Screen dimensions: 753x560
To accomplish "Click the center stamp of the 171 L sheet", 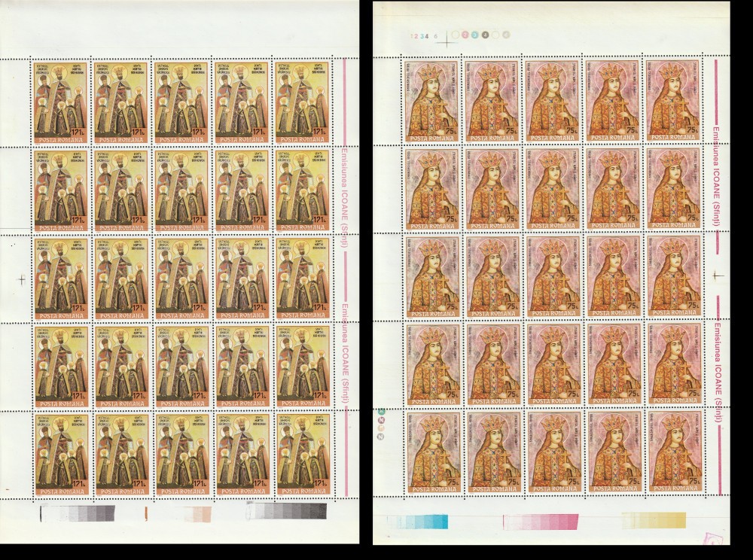I will tap(182, 278).
